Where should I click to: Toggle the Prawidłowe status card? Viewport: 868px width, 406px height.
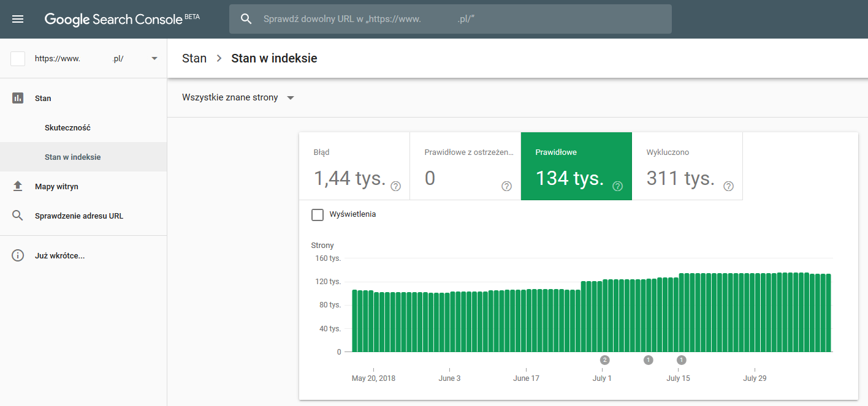tap(576, 166)
